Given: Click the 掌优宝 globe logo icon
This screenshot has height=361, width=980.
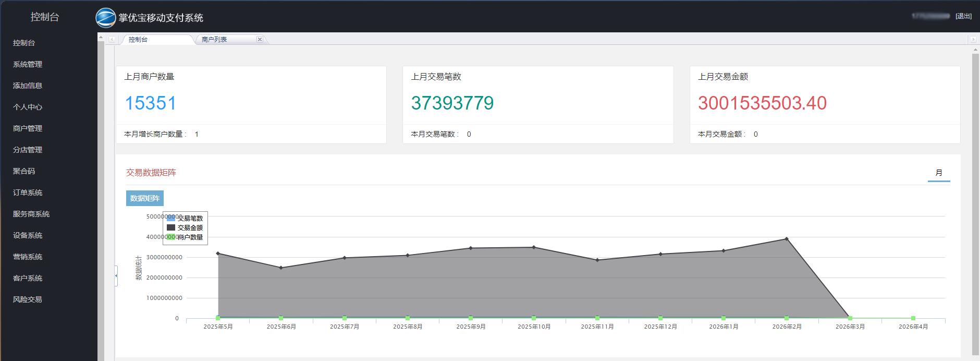Looking at the screenshot, I should coord(106,18).
